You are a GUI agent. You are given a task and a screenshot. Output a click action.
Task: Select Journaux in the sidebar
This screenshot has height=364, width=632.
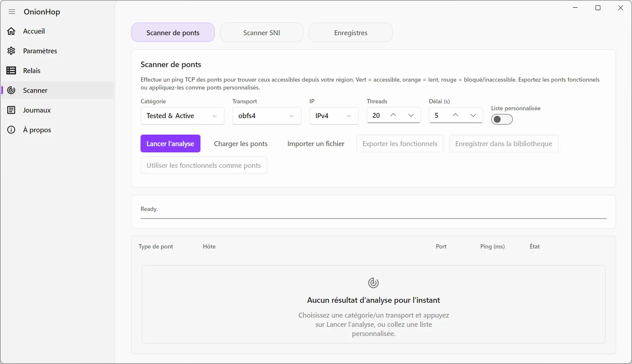(x=58, y=110)
